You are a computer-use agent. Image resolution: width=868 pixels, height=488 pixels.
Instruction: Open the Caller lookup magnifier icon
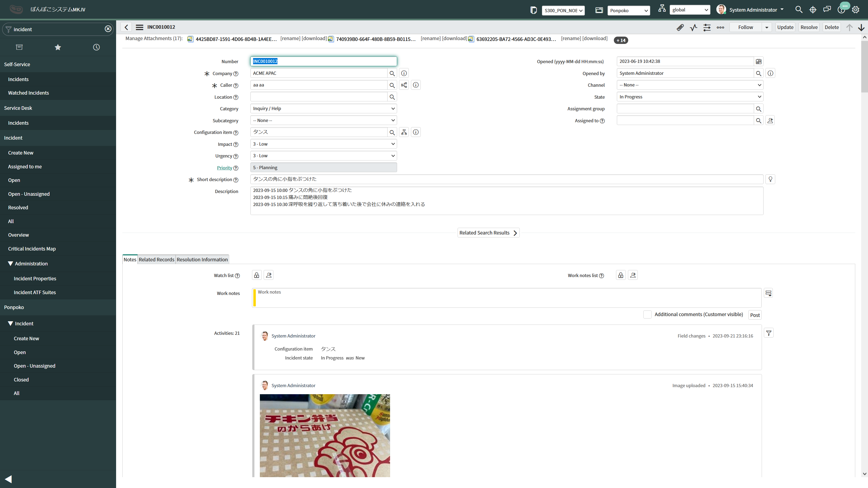392,85
